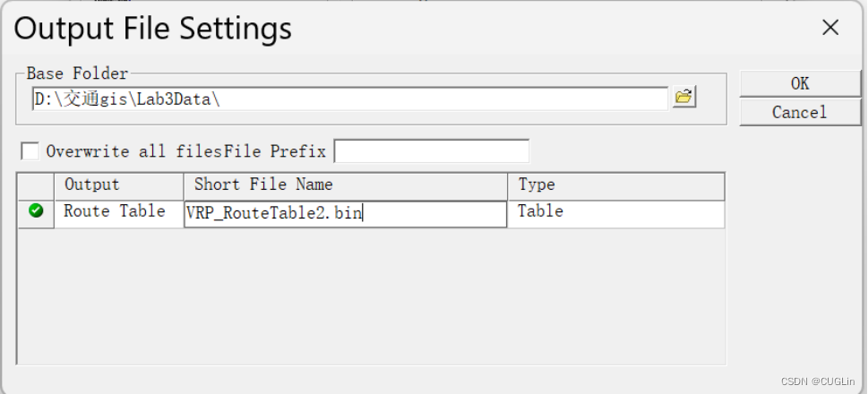Select the Table type cell
The image size is (868, 394).
616,214
